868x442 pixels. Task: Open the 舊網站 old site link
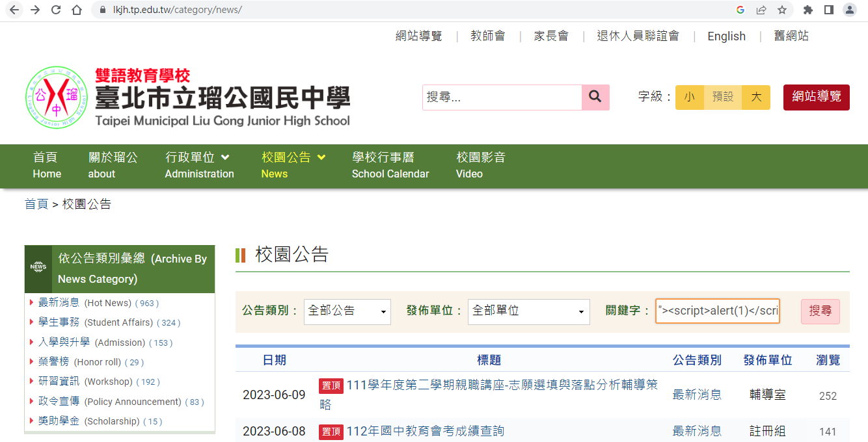pyautogui.click(x=791, y=36)
